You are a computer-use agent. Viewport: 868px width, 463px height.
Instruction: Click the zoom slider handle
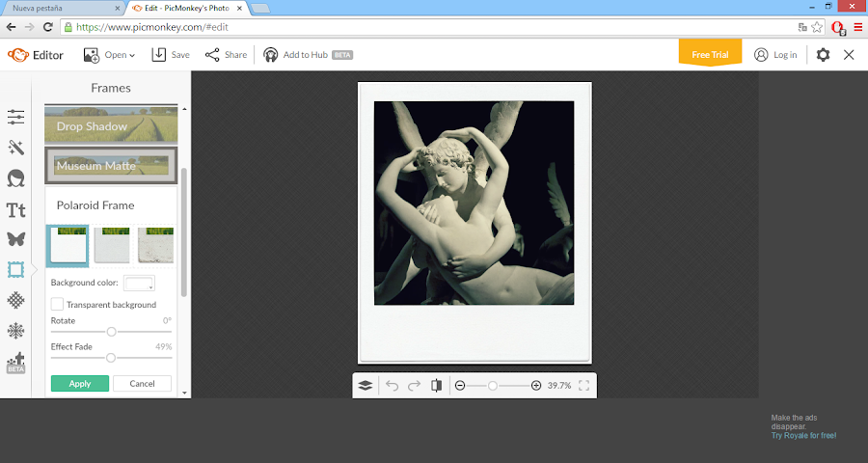click(x=492, y=386)
